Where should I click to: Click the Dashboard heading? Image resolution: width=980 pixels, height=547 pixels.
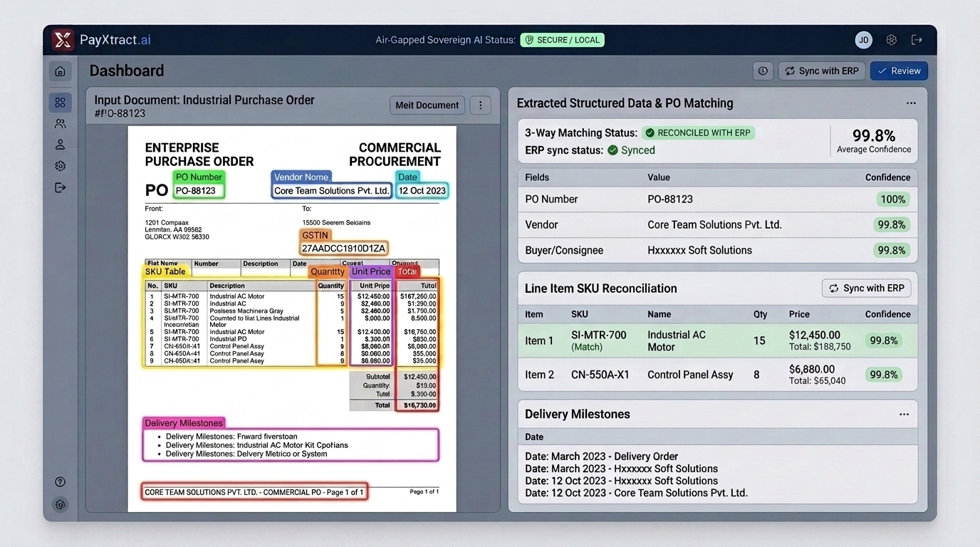127,71
